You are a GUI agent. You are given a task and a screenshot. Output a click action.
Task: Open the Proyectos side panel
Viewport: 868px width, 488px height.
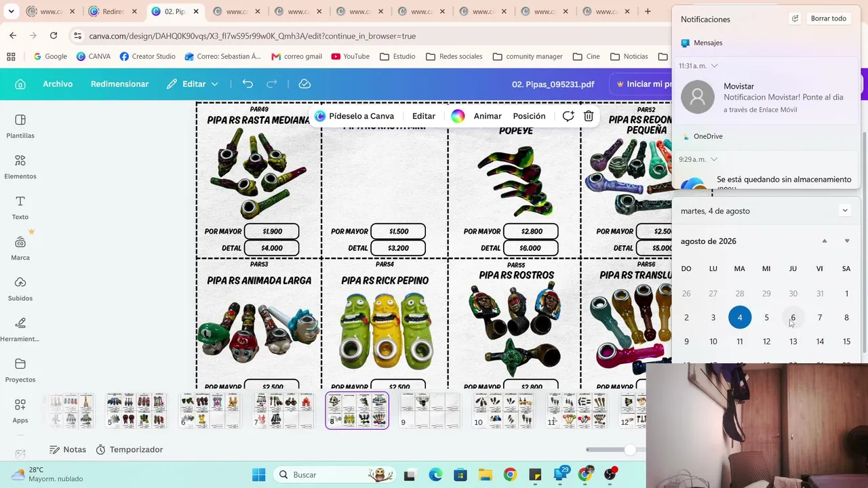click(20, 370)
